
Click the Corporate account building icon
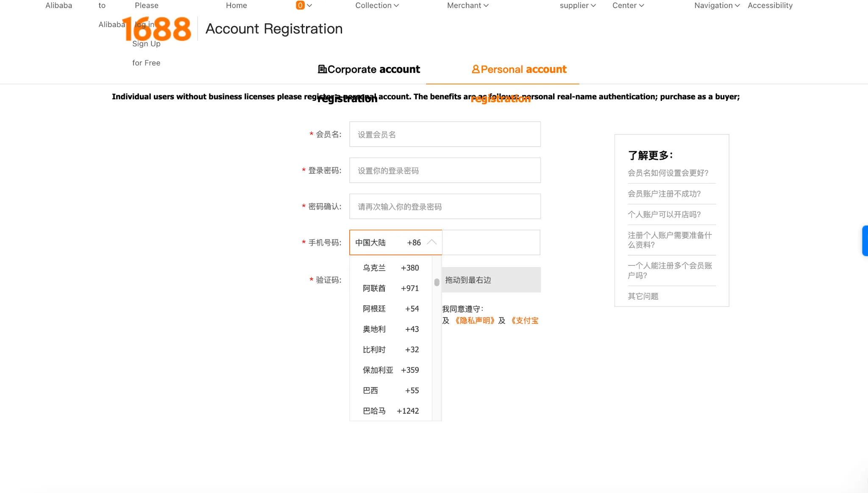point(322,69)
